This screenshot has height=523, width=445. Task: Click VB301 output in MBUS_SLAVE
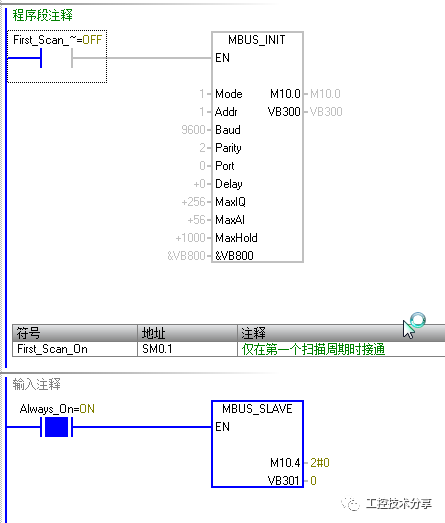(x=284, y=481)
